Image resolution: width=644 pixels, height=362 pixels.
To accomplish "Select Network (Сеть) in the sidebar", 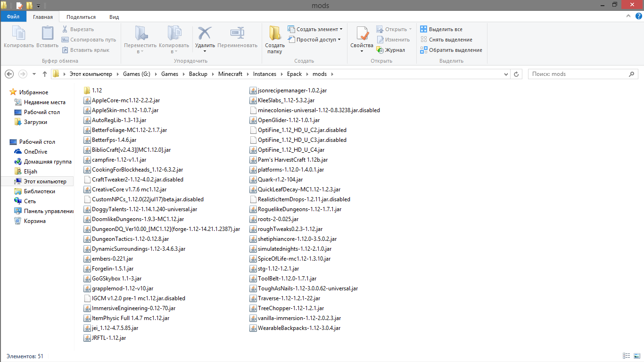I will 25,201.
